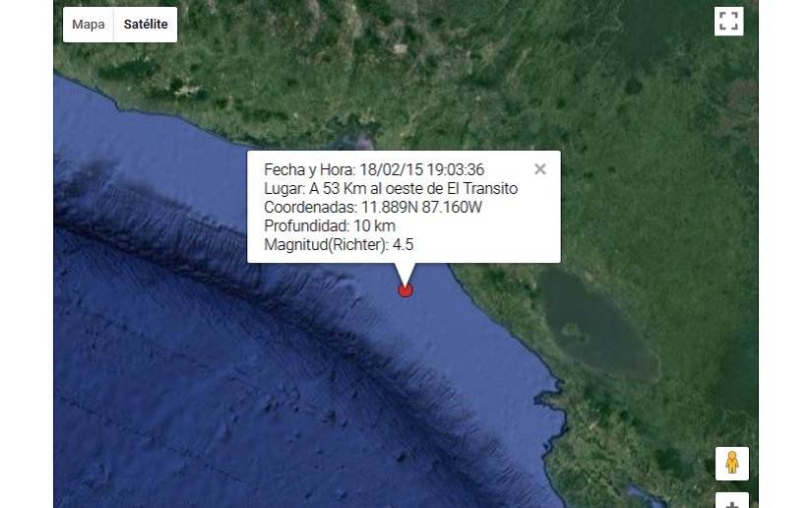Image resolution: width=812 pixels, height=508 pixels.
Task: Click the green land north of the popup
Action: (443, 89)
